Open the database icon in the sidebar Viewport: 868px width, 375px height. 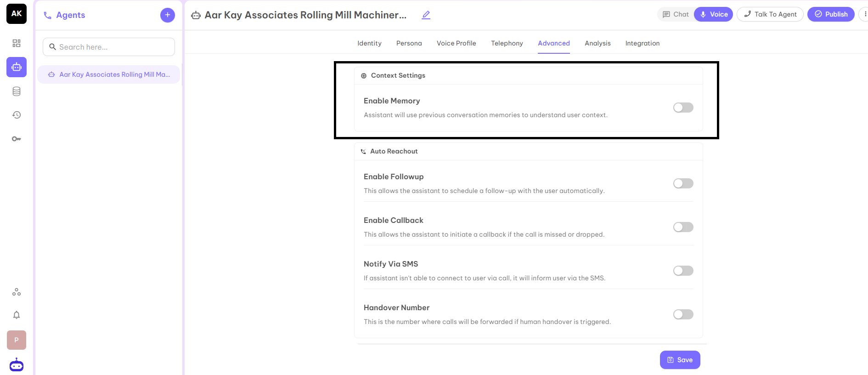click(x=17, y=91)
